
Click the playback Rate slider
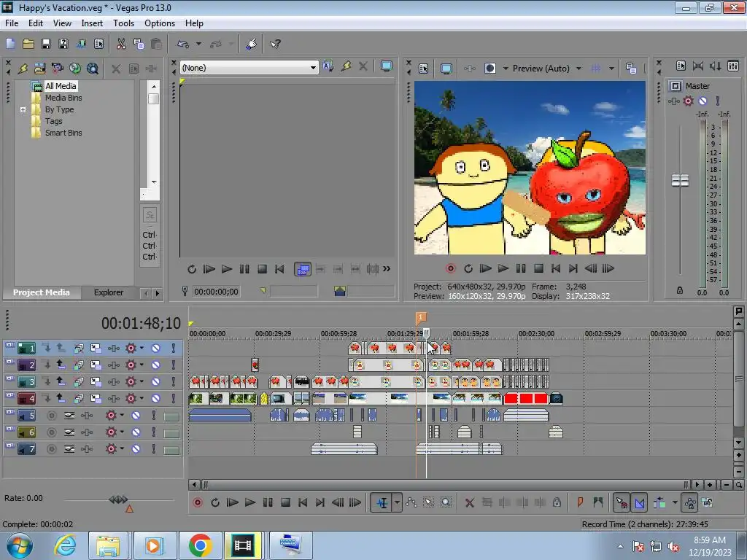[x=118, y=499]
